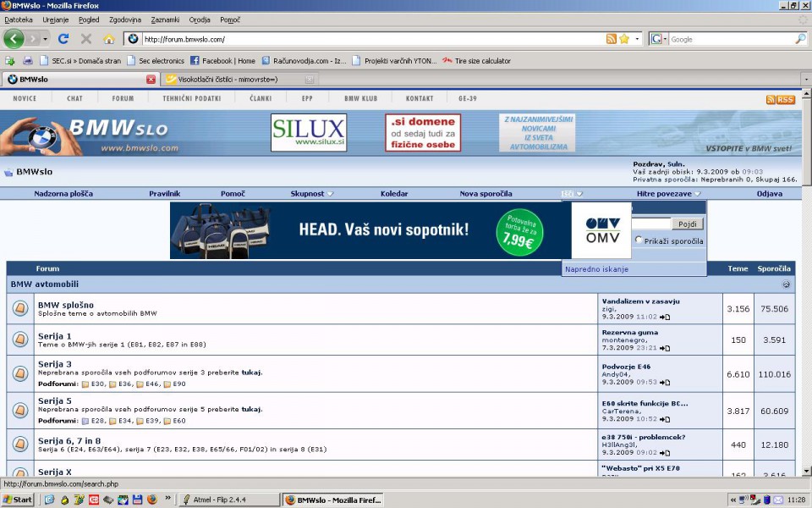Screen dimensions: 812x508
Task: Close the BMWslo tab
Action: [x=151, y=80]
